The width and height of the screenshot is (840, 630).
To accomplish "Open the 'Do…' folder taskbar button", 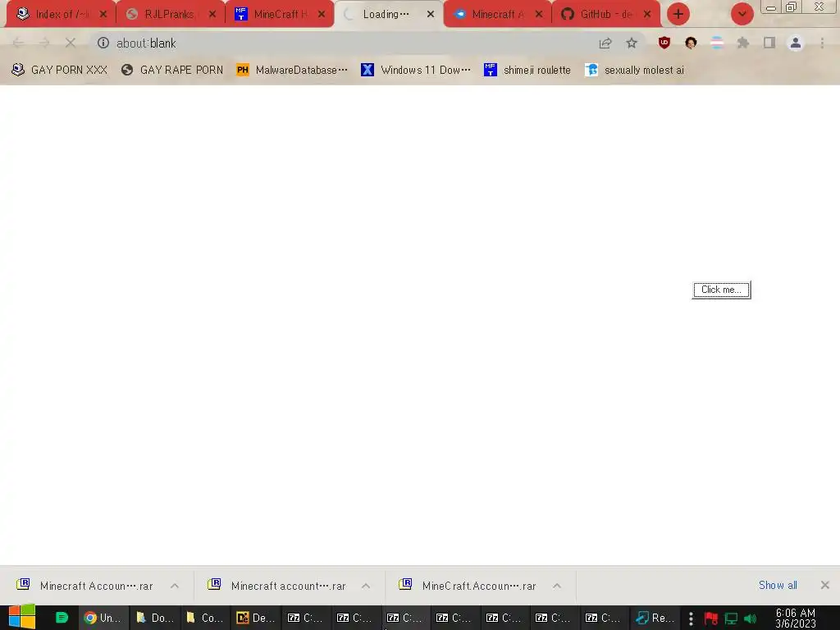I will click(x=154, y=618).
